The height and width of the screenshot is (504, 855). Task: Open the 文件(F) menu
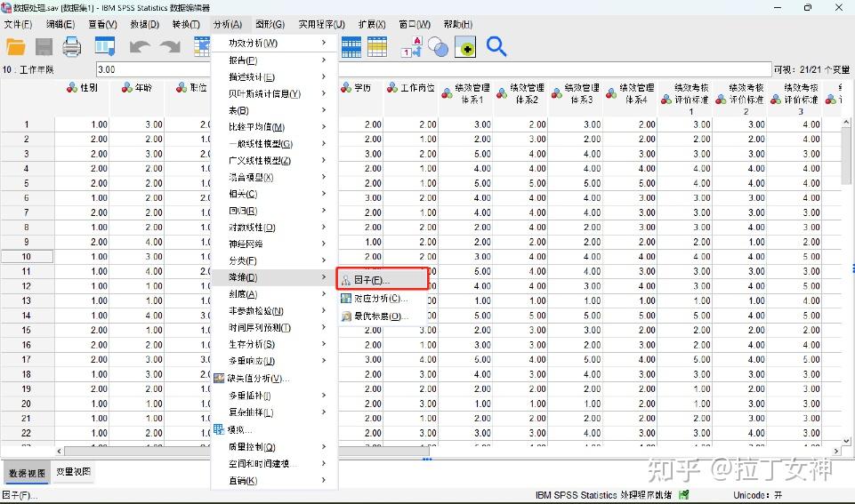pyautogui.click(x=18, y=25)
